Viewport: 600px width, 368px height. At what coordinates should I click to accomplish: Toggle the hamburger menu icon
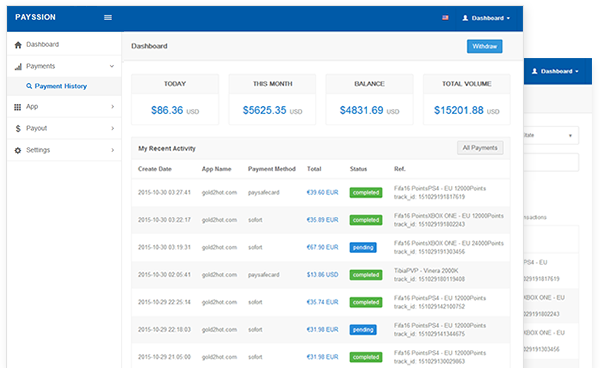[108, 18]
